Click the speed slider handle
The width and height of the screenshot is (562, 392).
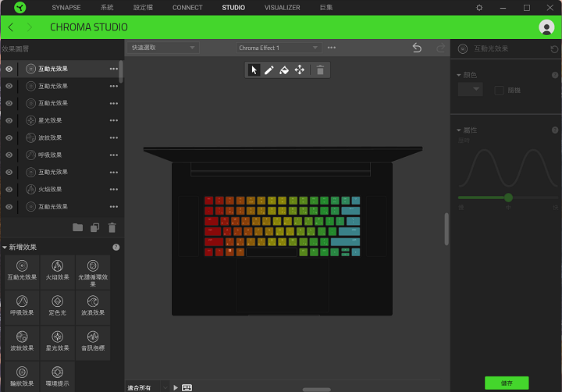tap(508, 198)
